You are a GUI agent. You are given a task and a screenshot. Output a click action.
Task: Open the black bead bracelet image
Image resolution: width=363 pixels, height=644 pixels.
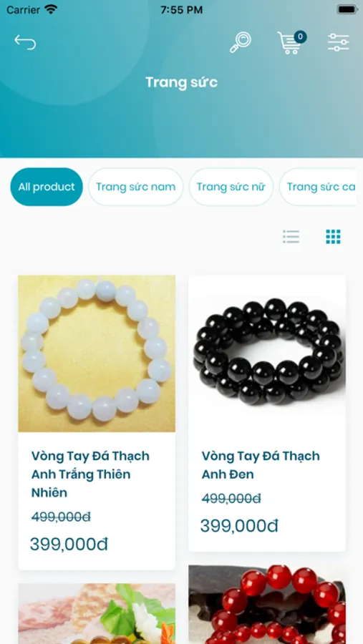coord(267,353)
